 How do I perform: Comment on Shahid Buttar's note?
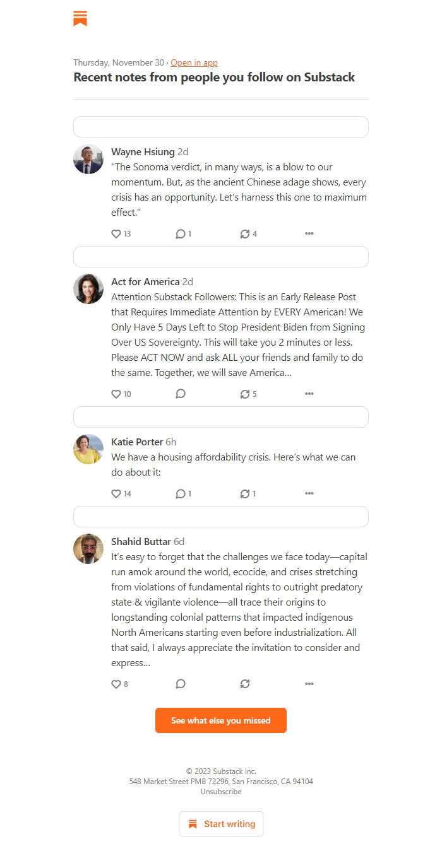[181, 684]
